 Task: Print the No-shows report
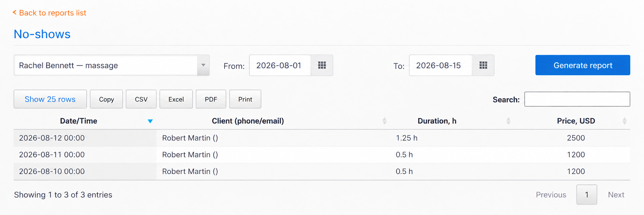click(x=245, y=99)
